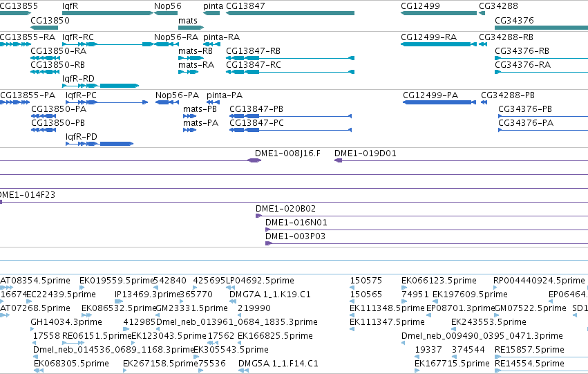Image resolution: width=588 pixels, height=374 pixels.
Task: Click the mats gene label
Action: pos(188,21)
